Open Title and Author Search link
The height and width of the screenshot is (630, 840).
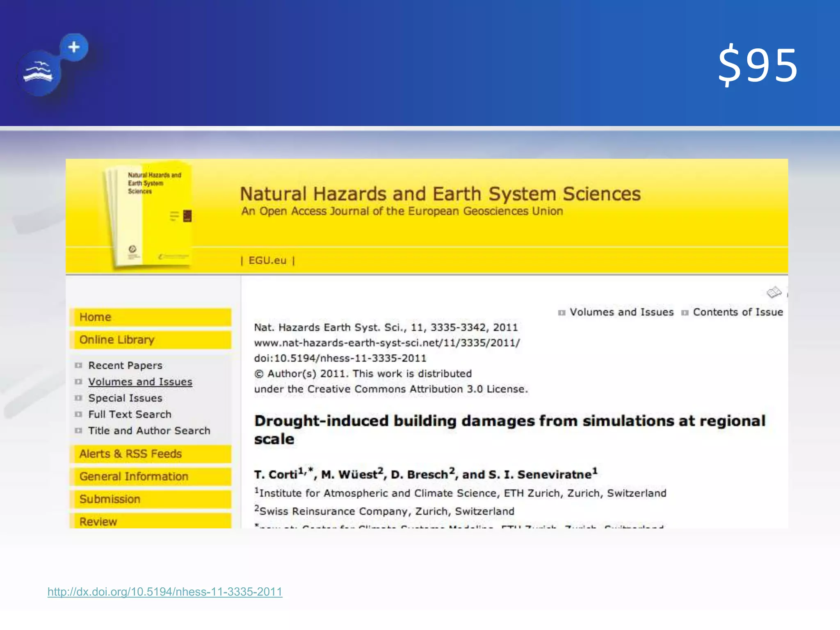point(149,431)
